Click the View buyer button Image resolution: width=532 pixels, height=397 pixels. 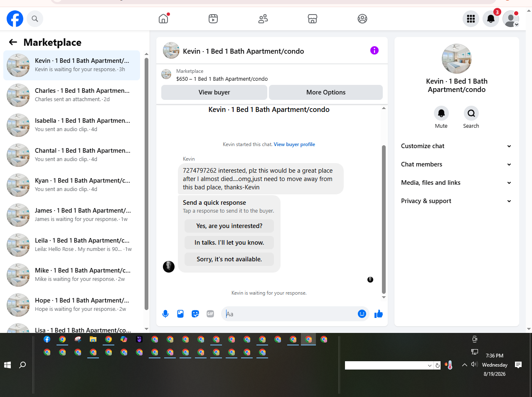(x=214, y=92)
